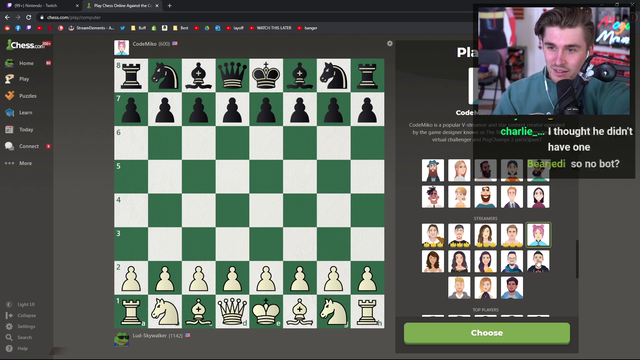Viewport: 640px width, 360px height.
Task: Open the Reddit bookmark icon
Action: [x=7, y=28]
